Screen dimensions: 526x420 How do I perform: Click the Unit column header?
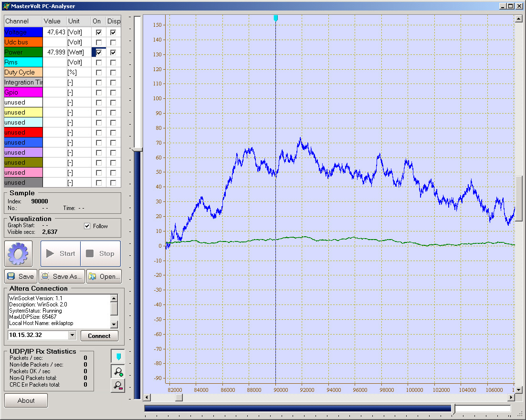coord(79,21)
